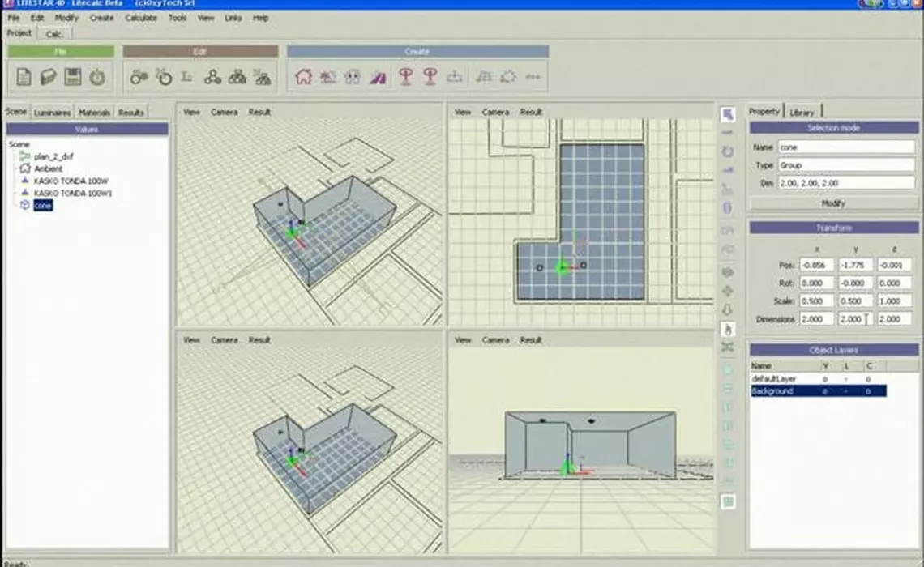The height and width of the screenshot is (567, 924).
Task: Select the defaultLayer row name
Action: (x=774, y=379)
